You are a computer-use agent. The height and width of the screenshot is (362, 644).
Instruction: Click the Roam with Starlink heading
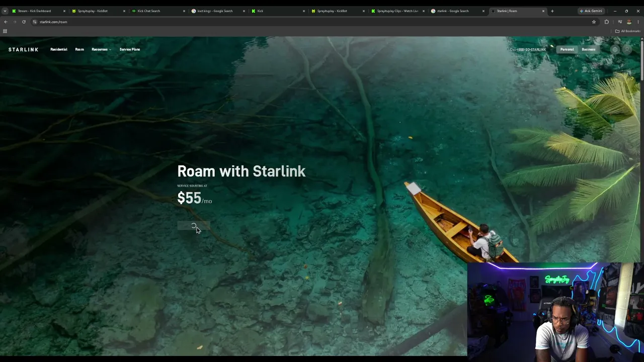[x=242, y=171]
